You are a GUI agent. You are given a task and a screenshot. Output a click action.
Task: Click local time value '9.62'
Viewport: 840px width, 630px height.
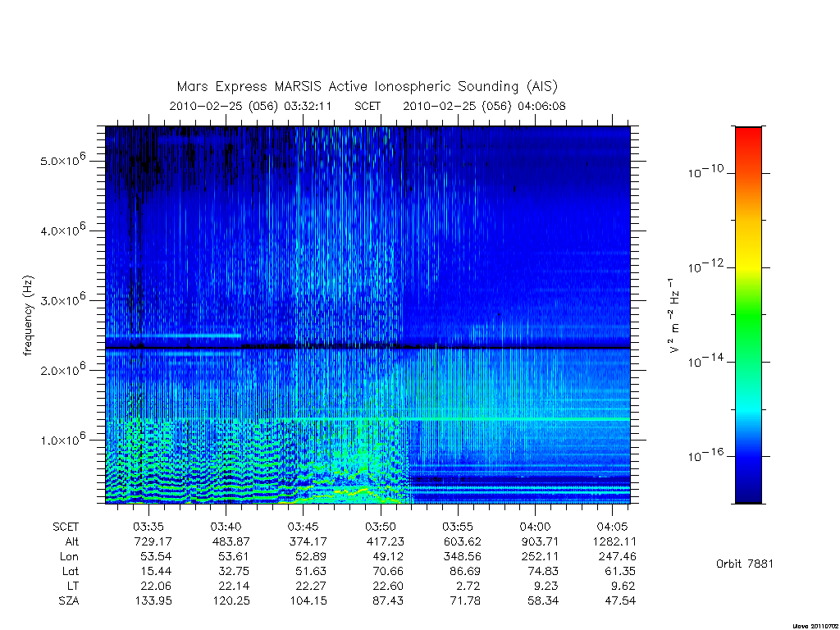click(x=623, y=586)
